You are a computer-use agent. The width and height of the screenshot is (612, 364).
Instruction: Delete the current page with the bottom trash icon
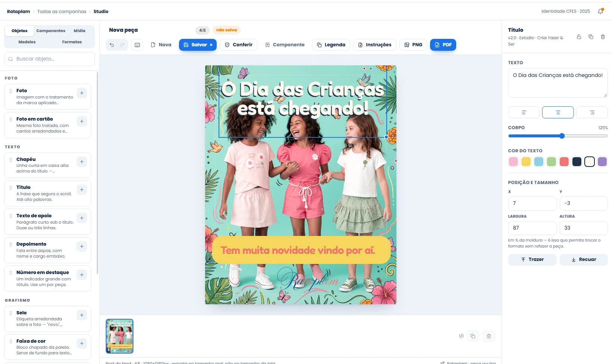489,336
